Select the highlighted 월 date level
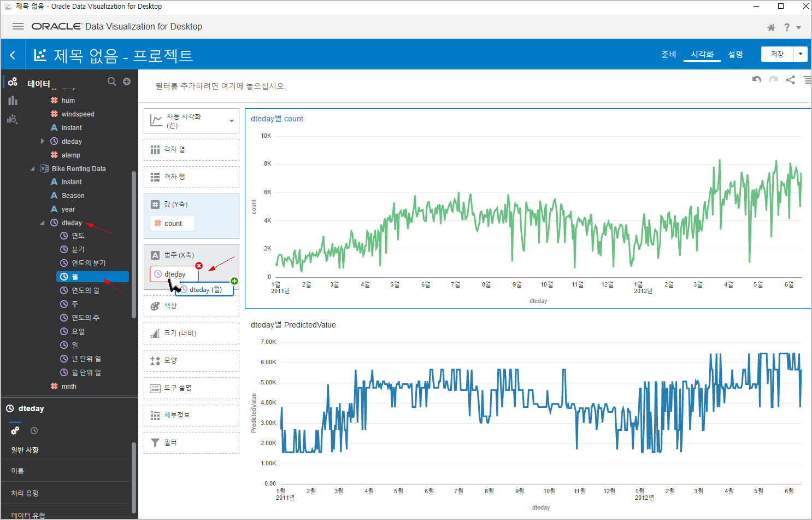This screenshot has height=520, width=812. (92, 277)
